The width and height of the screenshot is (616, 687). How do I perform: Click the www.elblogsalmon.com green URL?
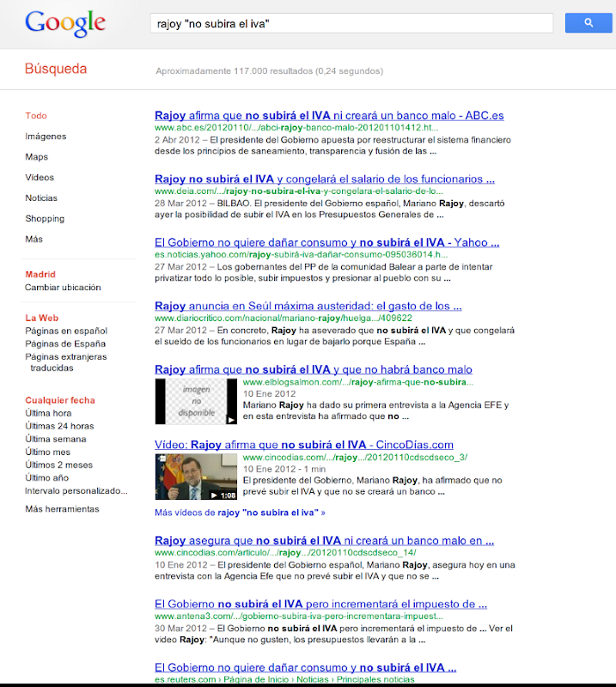point(358,382)
